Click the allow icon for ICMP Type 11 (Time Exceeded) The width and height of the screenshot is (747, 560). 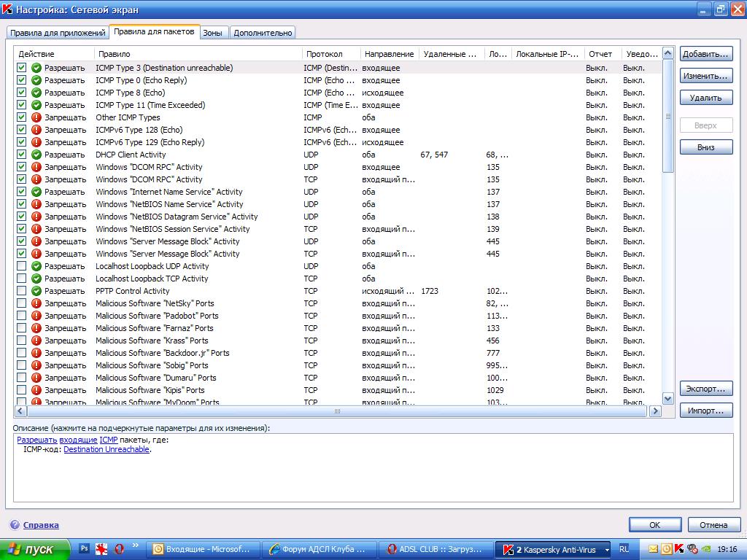[36, 105]
